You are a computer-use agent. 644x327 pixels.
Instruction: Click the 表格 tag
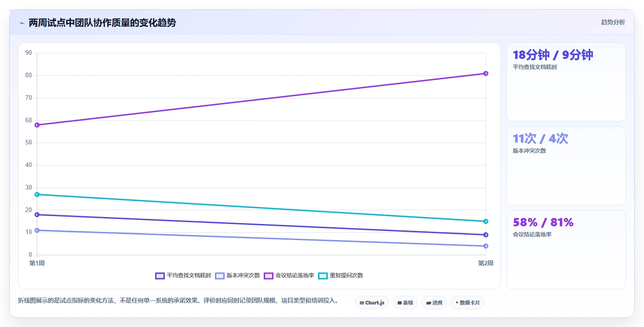(405, 303)
